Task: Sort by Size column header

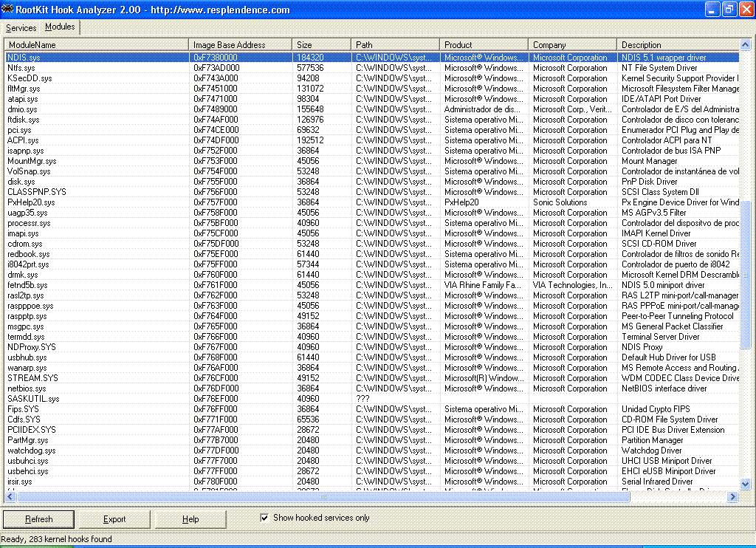Action: point(321,45)
